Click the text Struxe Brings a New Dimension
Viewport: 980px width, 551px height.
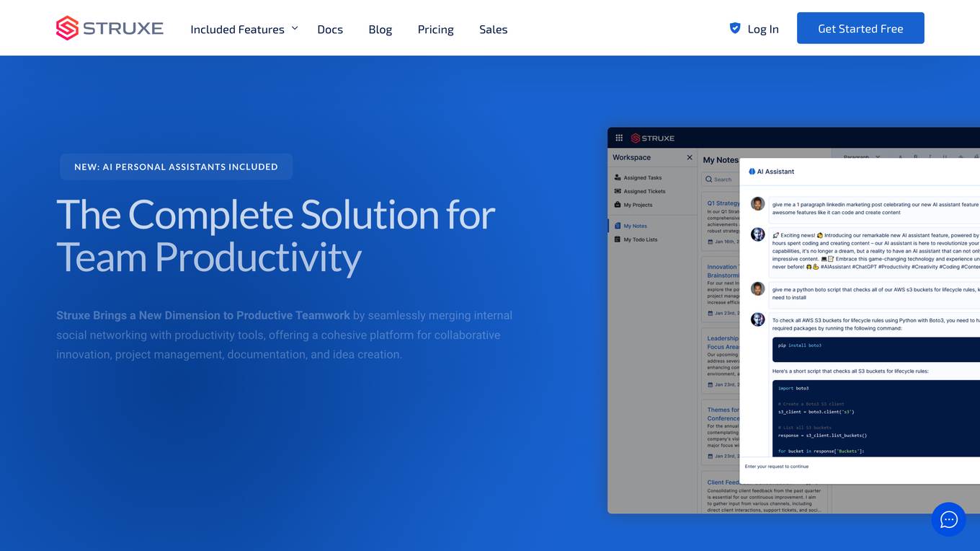click(203, 315)
